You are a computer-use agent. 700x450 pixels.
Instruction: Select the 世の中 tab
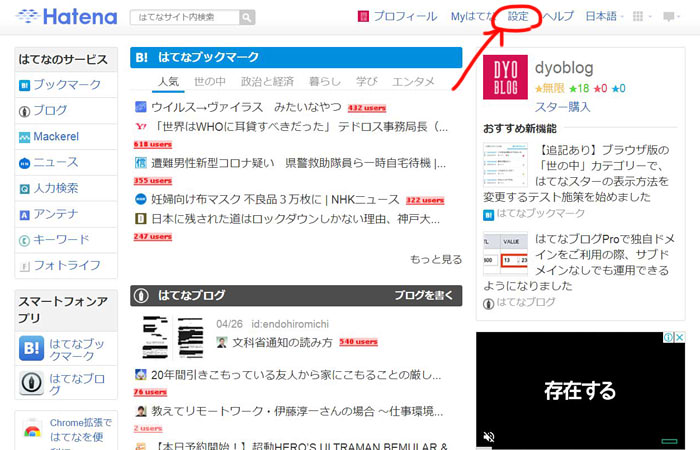point(209,82)
